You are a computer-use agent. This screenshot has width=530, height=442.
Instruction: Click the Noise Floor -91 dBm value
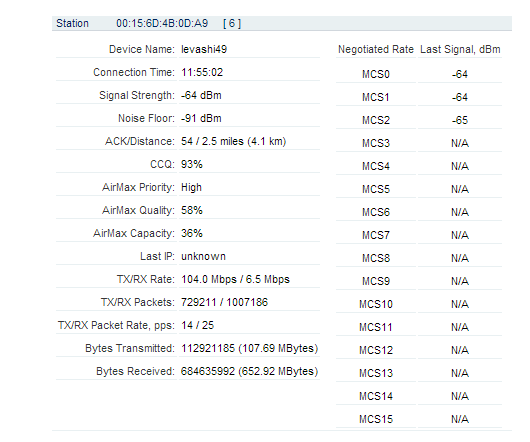(x=201, y=118)
